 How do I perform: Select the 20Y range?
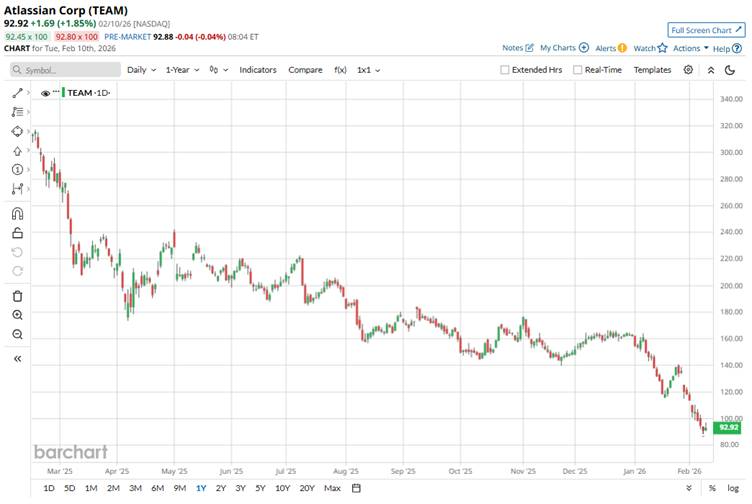[x=307, y=488]
